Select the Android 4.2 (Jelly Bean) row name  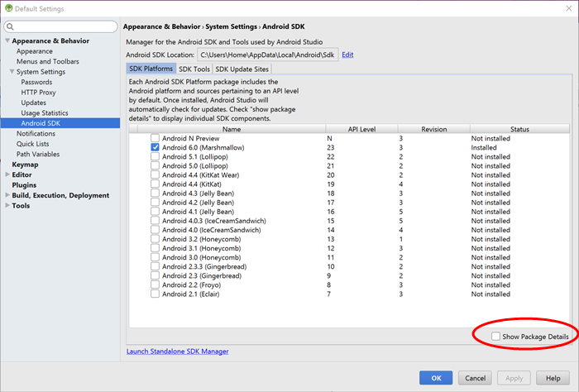coord(198,203)
